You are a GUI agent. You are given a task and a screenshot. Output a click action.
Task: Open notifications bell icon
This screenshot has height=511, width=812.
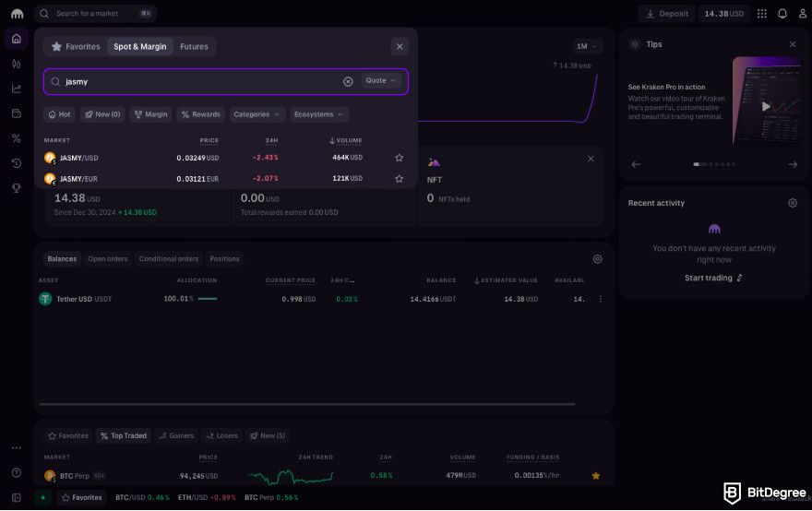tap(782, 14)
